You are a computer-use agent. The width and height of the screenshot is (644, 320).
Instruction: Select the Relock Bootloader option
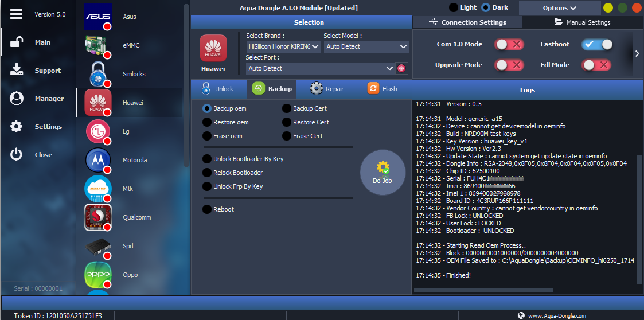click(207, 173)
